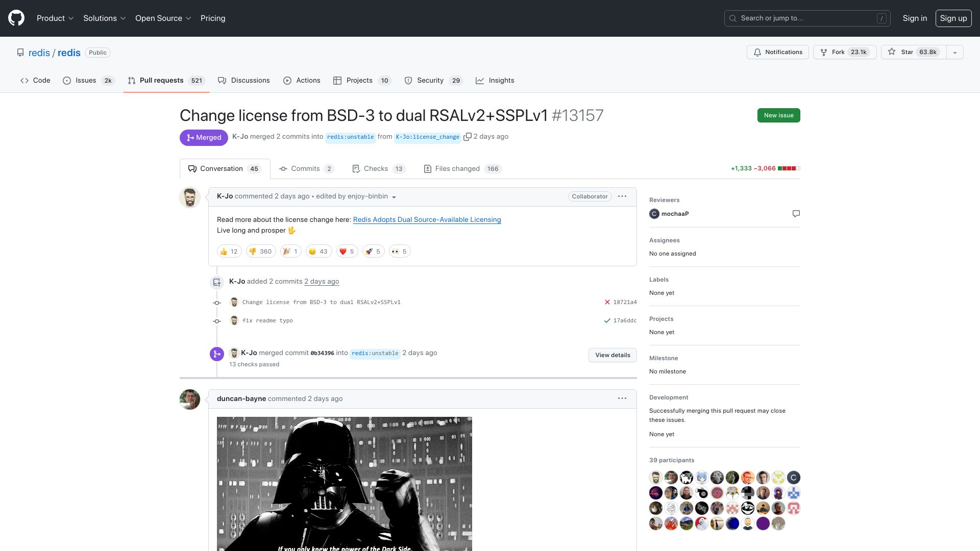Open the Security tab

coord(433,81)
